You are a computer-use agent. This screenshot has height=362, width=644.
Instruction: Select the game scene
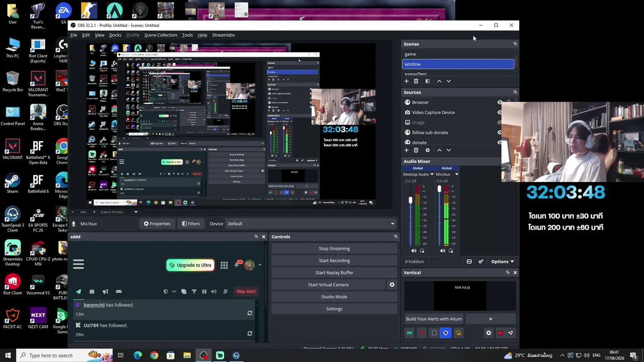tap(458, 54)
